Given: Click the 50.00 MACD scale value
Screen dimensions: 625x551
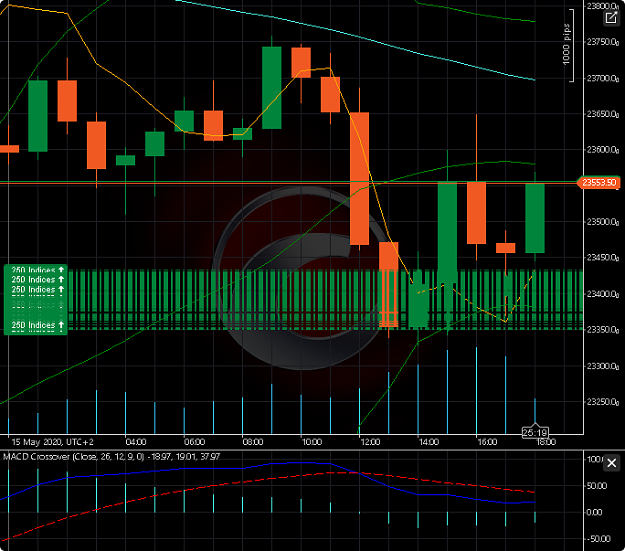Looking at the screenshot, I should click(597, 486).
